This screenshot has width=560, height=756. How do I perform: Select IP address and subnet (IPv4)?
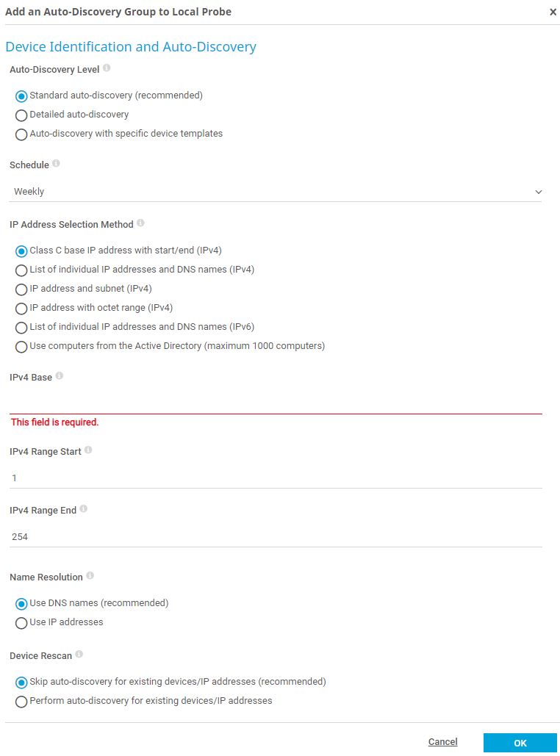pyautogui.click(x=21, y=289)
